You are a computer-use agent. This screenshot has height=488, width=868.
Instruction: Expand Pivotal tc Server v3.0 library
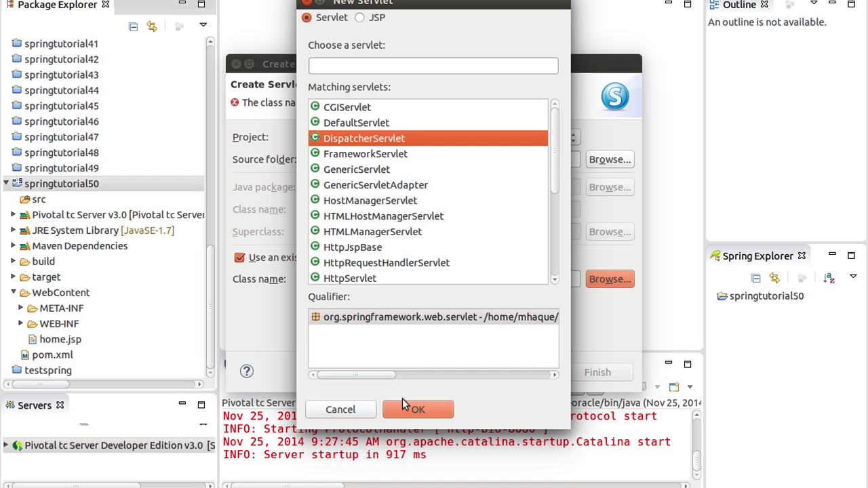13,215
